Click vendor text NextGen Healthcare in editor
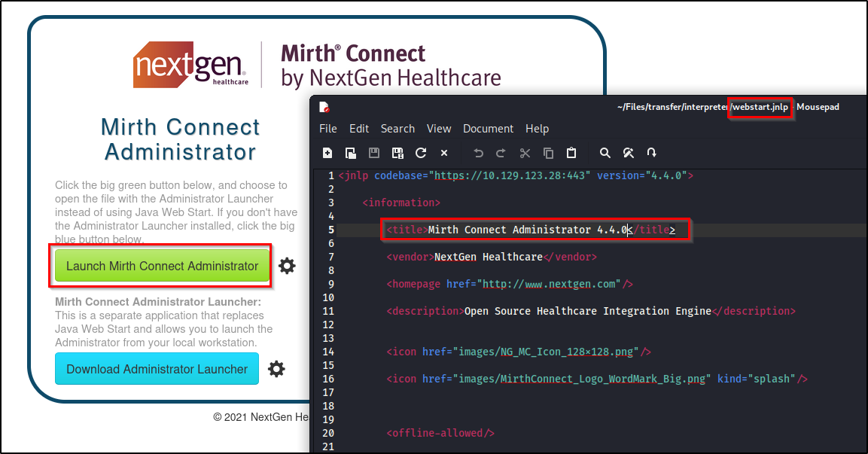Screen dimensions: 868x454 pos(489,257)
